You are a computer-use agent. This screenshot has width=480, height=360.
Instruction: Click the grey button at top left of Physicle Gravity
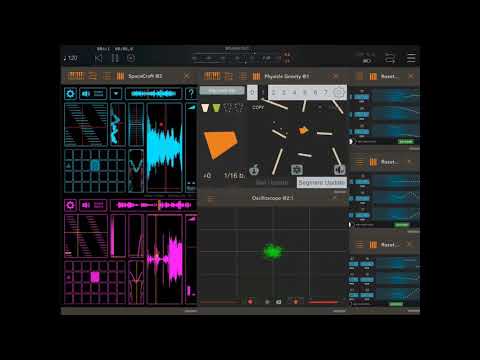[222, 90]
